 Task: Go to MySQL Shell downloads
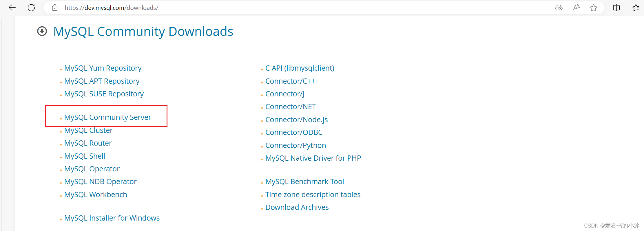click(x=85, y=156)
